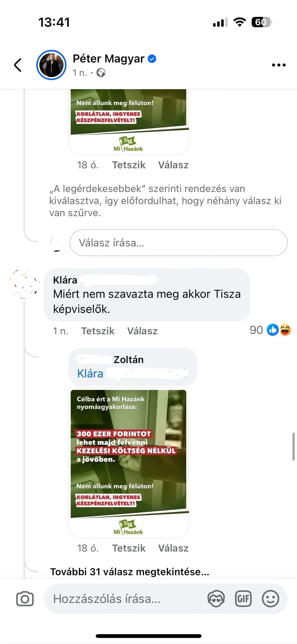Viewport: 297px width, 644px height.
Task: Open the avatar sticker picker icon
Action: [x=216, y=599]
